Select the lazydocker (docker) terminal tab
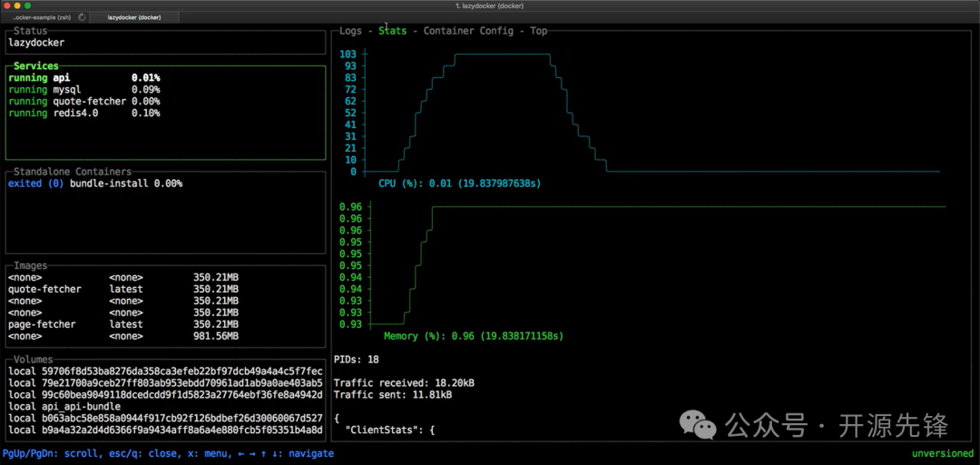980x465 pixels. point(135,17)
